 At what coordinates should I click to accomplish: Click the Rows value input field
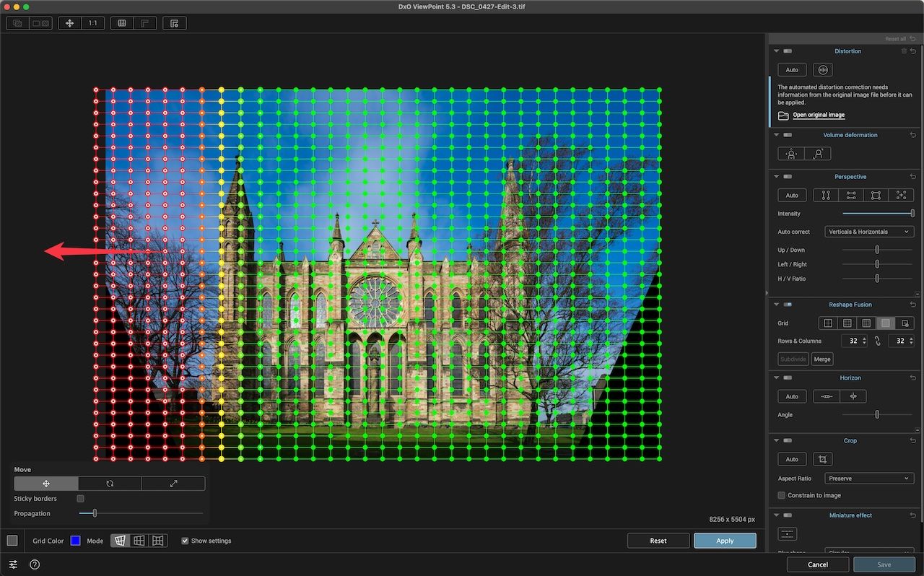pyautogui.click(x=850, y=341)
